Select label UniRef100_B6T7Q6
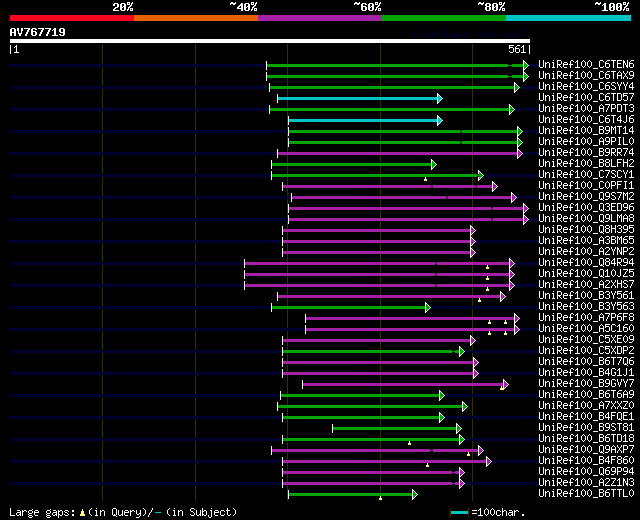Viewport: 640px width, 520px height. point(586,362)
